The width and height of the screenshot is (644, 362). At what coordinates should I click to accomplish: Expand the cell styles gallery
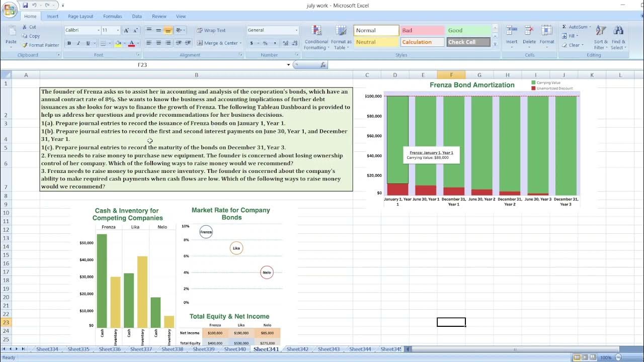(495, 44)
